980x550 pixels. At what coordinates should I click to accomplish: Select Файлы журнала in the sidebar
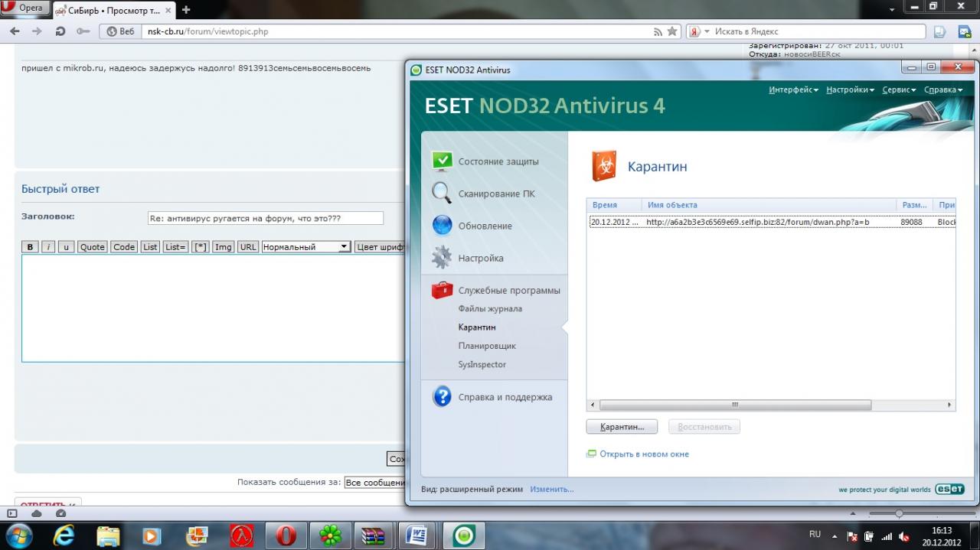490,309
